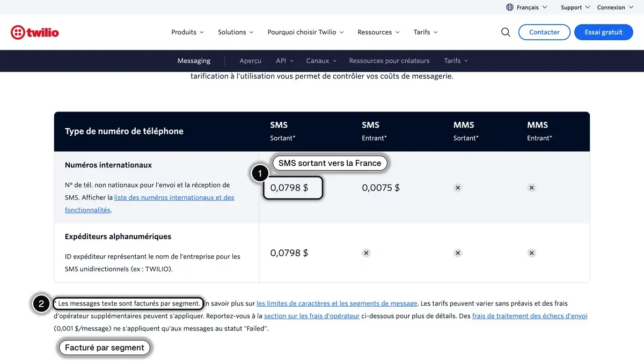
Task: Click the Numéros internationaux heading
Action: (108, 165)
